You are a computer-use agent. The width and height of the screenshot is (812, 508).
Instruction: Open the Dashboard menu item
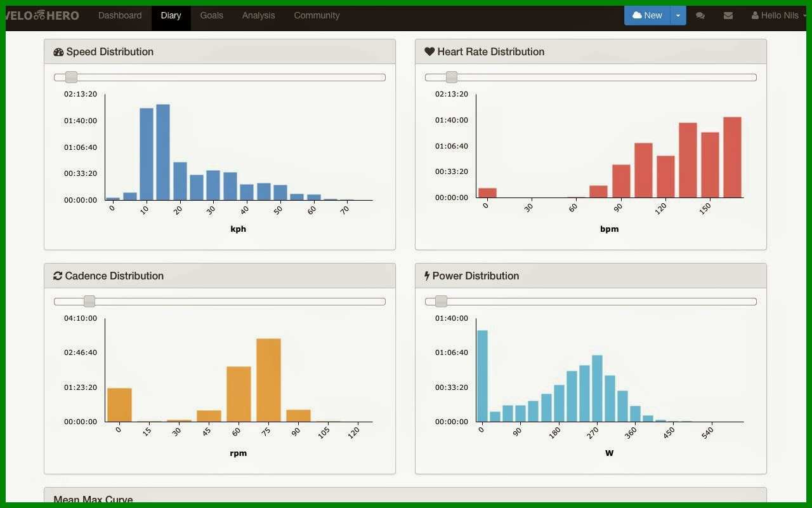[x=120, y=15]
